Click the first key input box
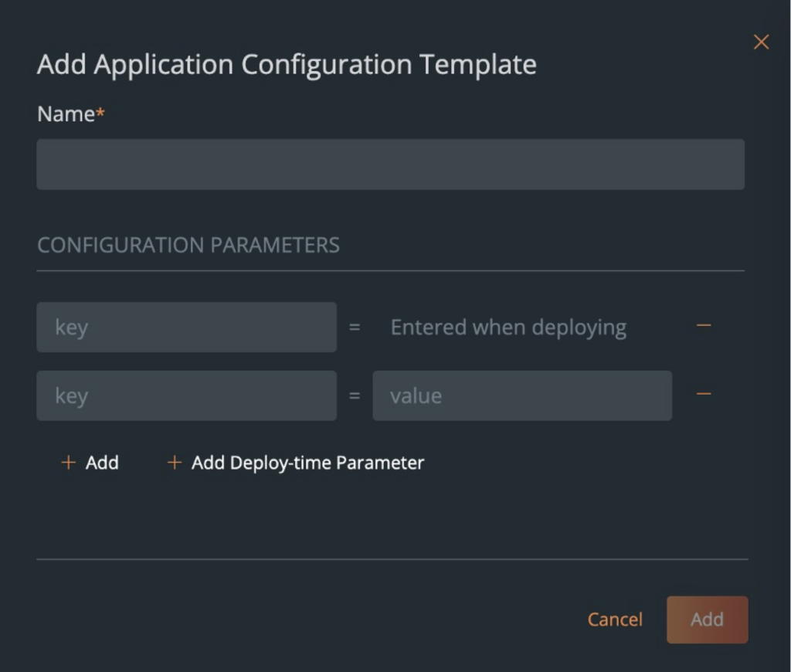 pyautogui.click(x=185, y=327)
